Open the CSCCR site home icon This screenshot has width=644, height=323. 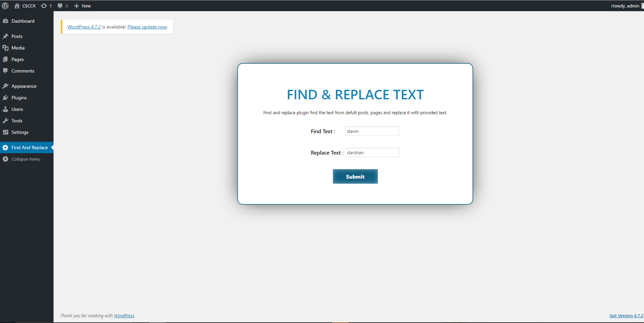click(x=17, y=6)
